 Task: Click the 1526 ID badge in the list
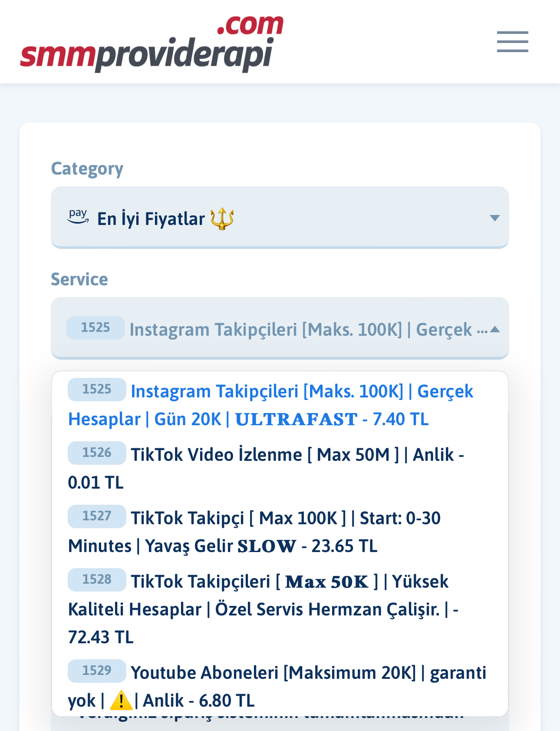pyautogui.click(x=97, y=453)
